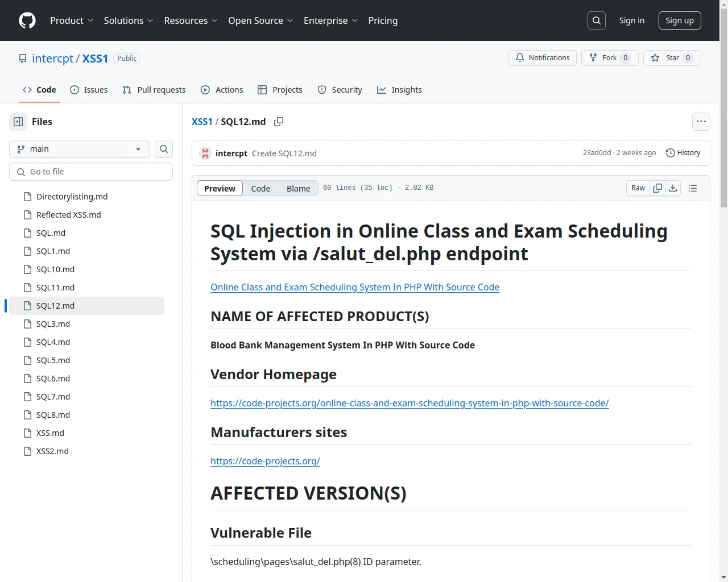728x582 pixels.
Task: Open the Issues tab
Action: [89, 90]
